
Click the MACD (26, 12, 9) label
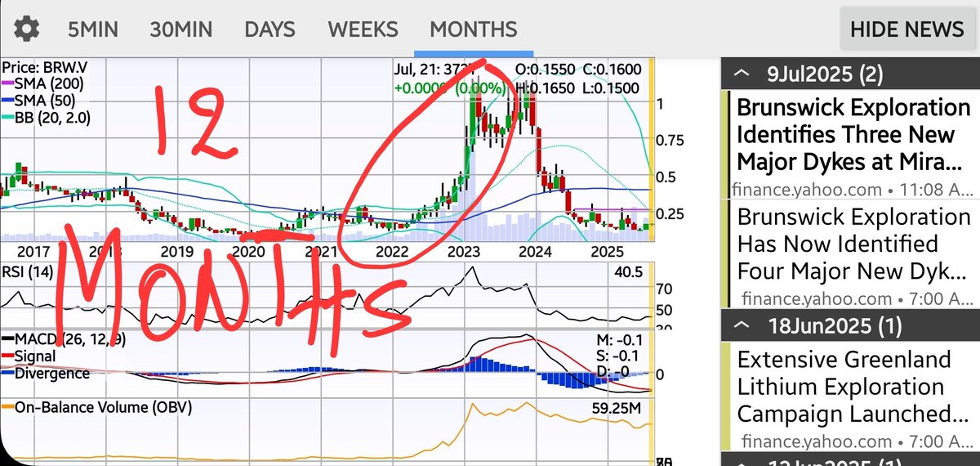[65, 338]
